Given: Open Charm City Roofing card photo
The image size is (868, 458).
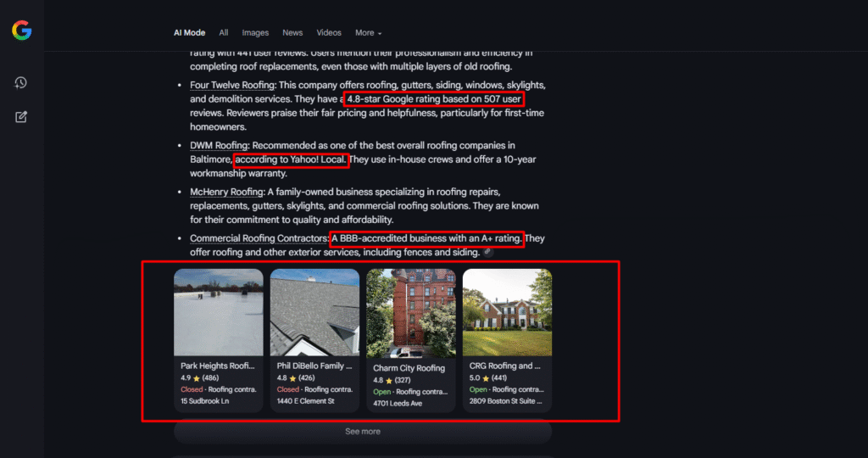Looking at the screenshot, I should pyautogui.click(x=411, y=314).
